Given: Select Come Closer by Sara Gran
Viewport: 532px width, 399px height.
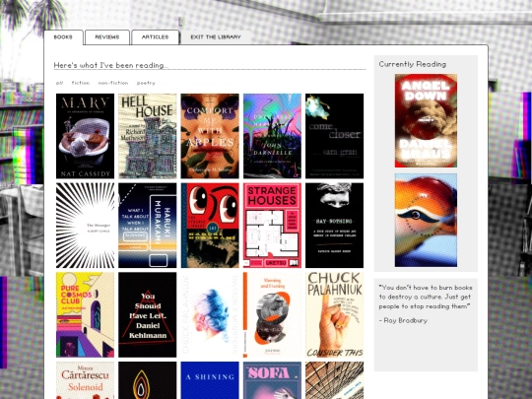Looking at the screenshot, I should 335,136.
